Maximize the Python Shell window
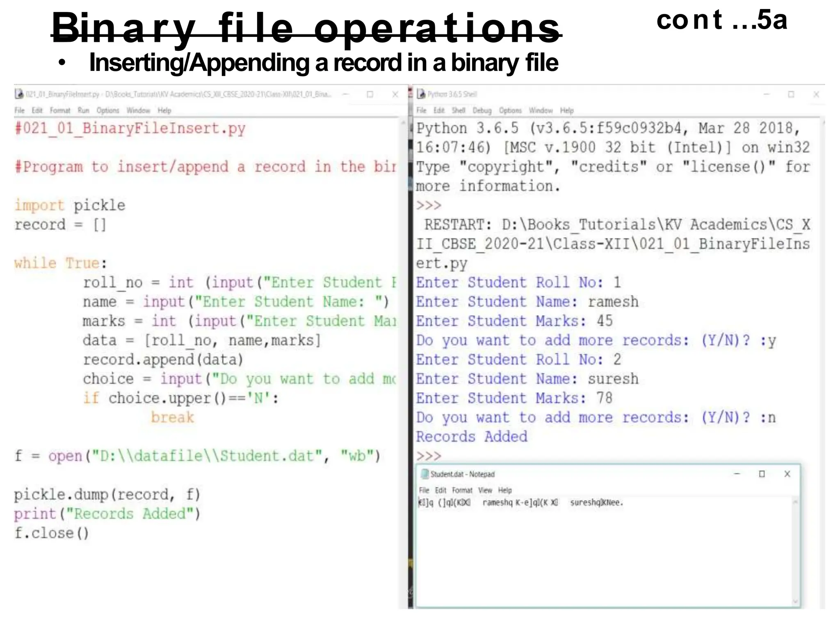Screen dimensions: 840x630 coord(791,94)
